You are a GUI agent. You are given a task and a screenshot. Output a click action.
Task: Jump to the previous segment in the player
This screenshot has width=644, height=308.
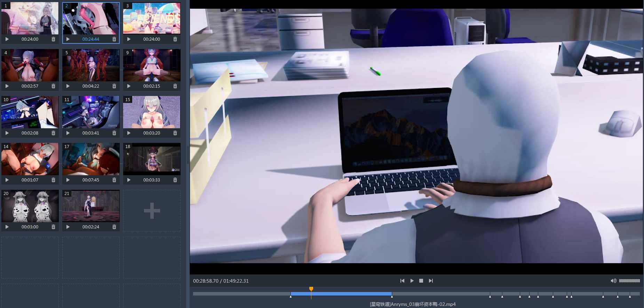pos(402,281)
